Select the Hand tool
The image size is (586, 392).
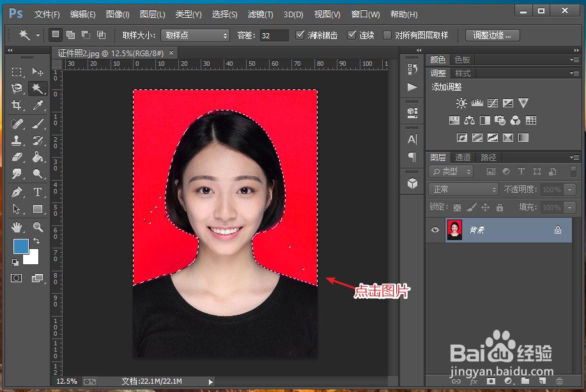pyautogui.click(x=17, y=227)
